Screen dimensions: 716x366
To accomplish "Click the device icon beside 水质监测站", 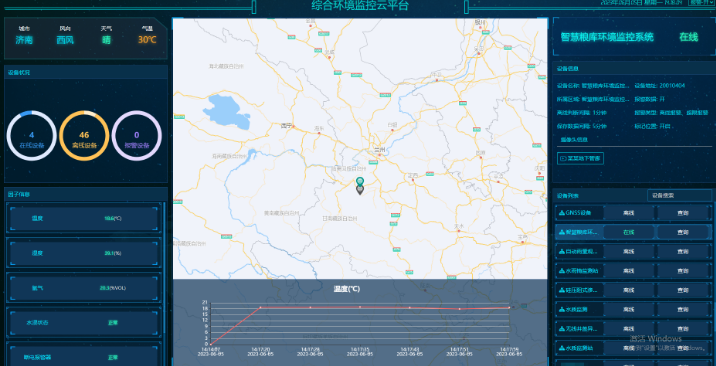I will click(562, 348).
